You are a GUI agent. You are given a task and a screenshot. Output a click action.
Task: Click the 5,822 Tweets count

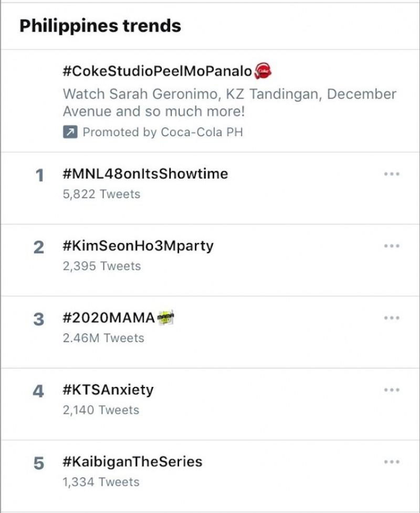(101, 194)
